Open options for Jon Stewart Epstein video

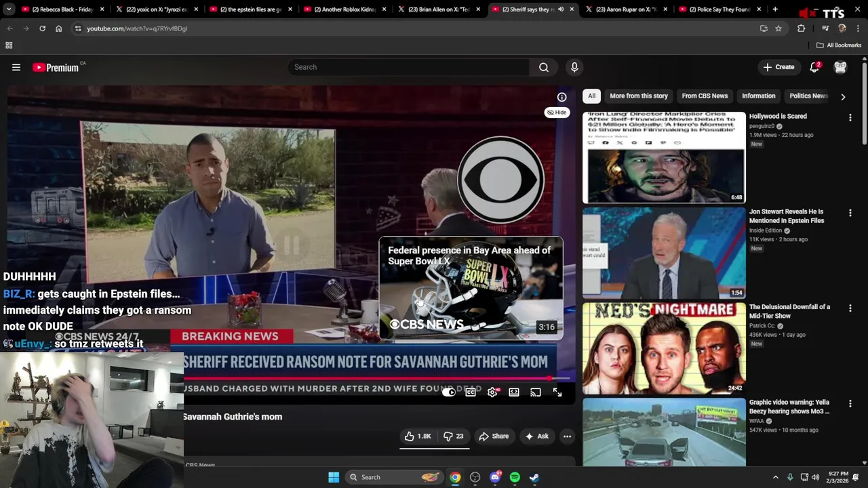(x=850, y=213)
